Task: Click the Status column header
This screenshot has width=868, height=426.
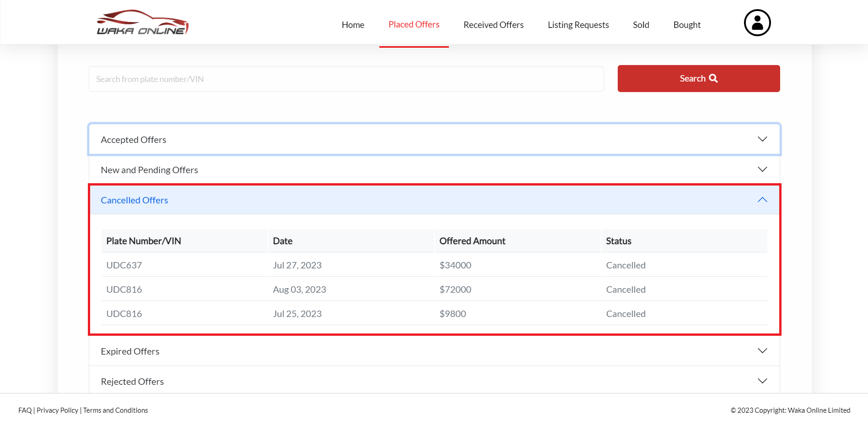Action: (619, 241)
